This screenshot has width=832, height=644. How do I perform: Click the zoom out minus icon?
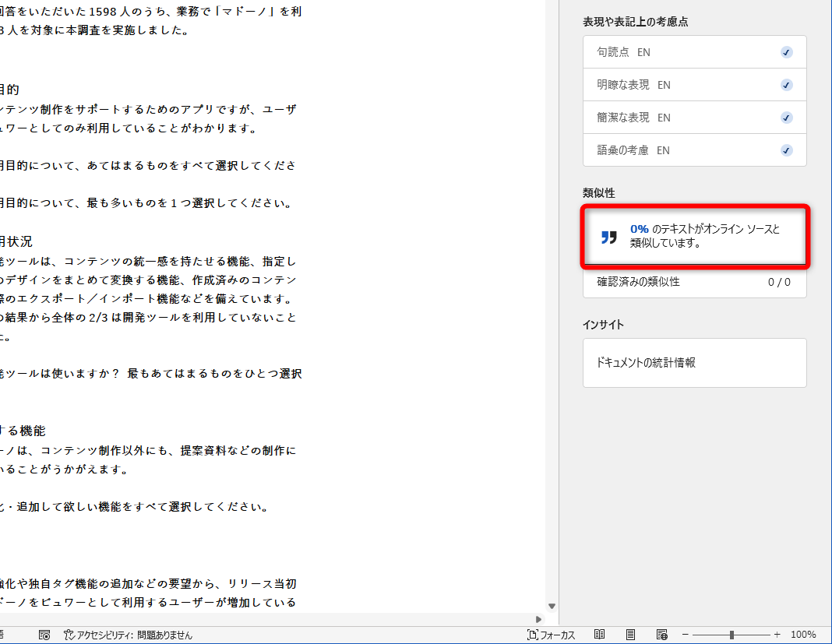685,634
